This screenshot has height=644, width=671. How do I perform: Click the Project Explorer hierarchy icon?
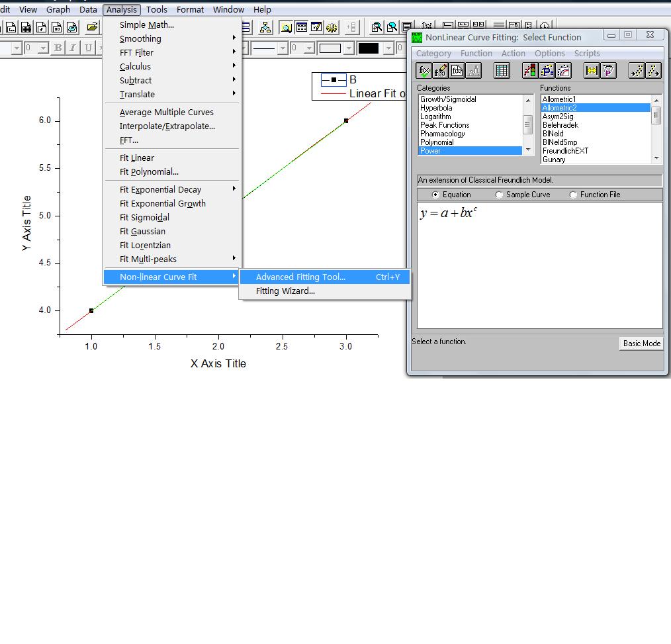pyautogui.click(x=265, y=28)
